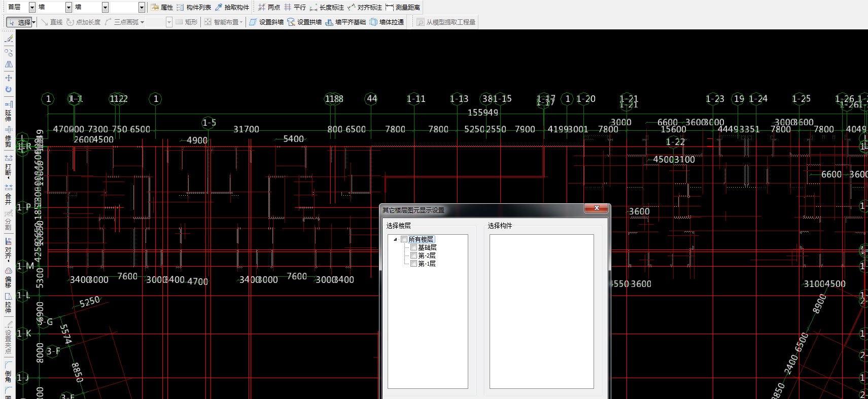Pick the 点加长度 point-plus-length tool

tap(84, 22)
